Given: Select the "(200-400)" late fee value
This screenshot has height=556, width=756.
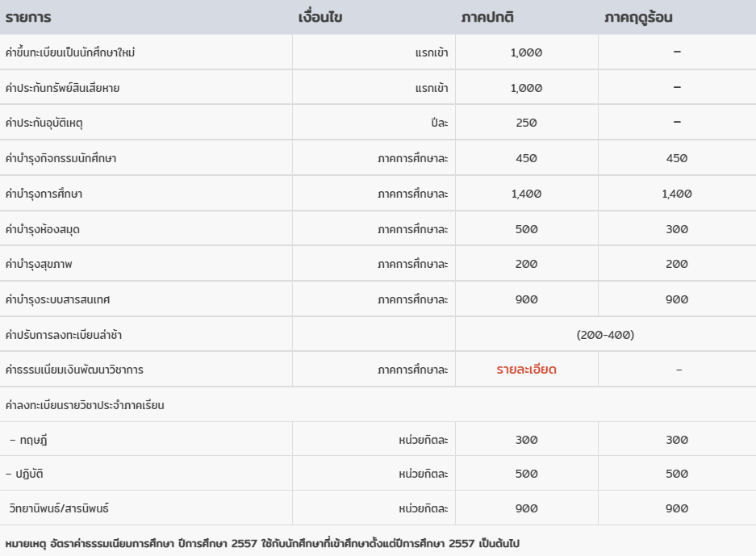Looking at the screenshot, I should coord(605,334).
